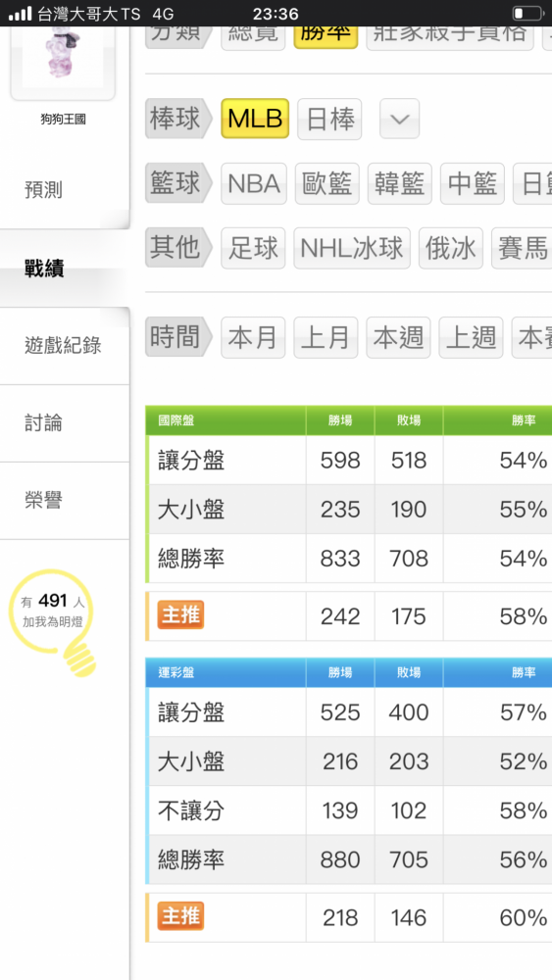Tap the 23:36 clock in status bar

click(276, 13)
